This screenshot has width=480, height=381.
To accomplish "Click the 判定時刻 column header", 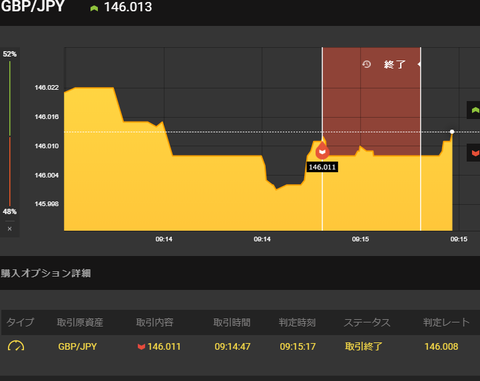I will click(x=297, y=322).
